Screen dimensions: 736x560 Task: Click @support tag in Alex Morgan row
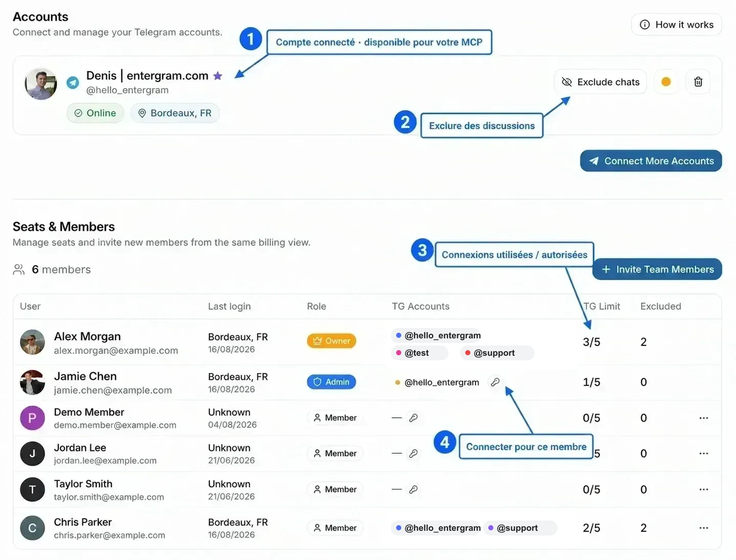(x=496, y=353)
